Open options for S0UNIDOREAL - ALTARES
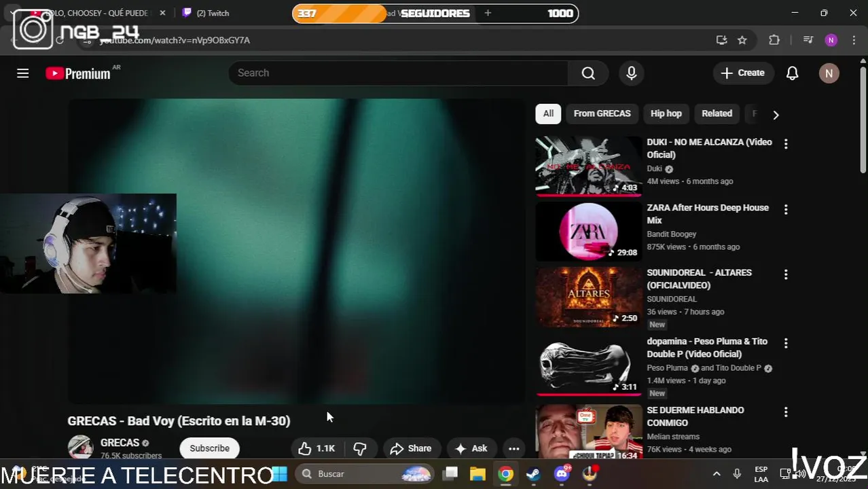This screenshot has height=489, width=868. [786, 274]
